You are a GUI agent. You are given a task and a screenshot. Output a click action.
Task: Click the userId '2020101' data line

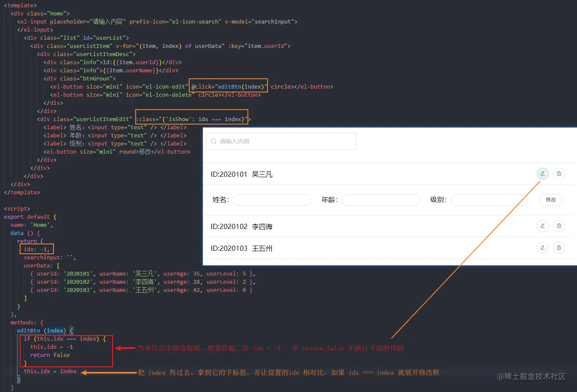[143, 273]
